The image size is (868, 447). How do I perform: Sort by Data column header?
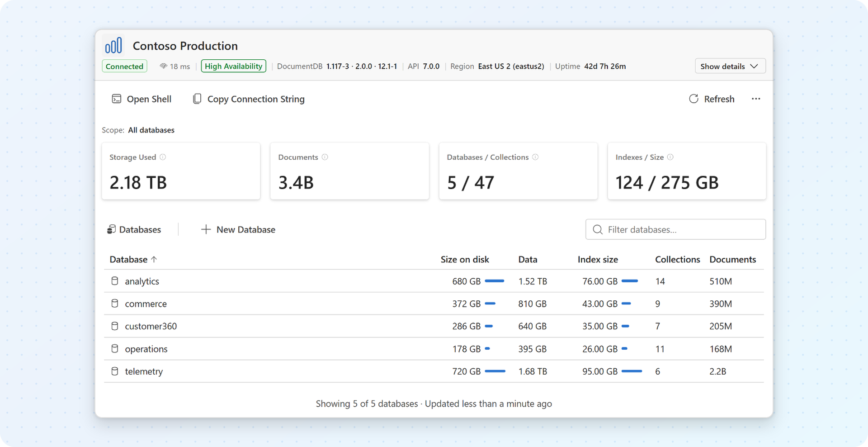pos(528,259)
